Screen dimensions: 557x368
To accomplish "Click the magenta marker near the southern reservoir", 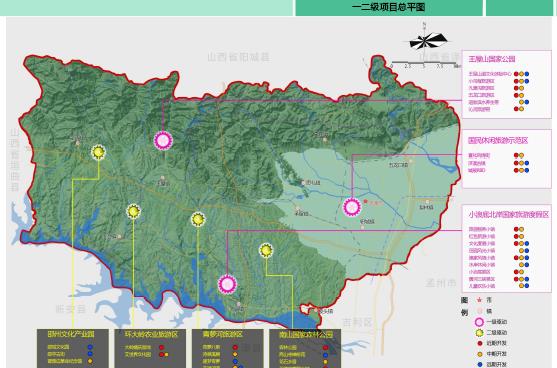I will click(227, 284).
